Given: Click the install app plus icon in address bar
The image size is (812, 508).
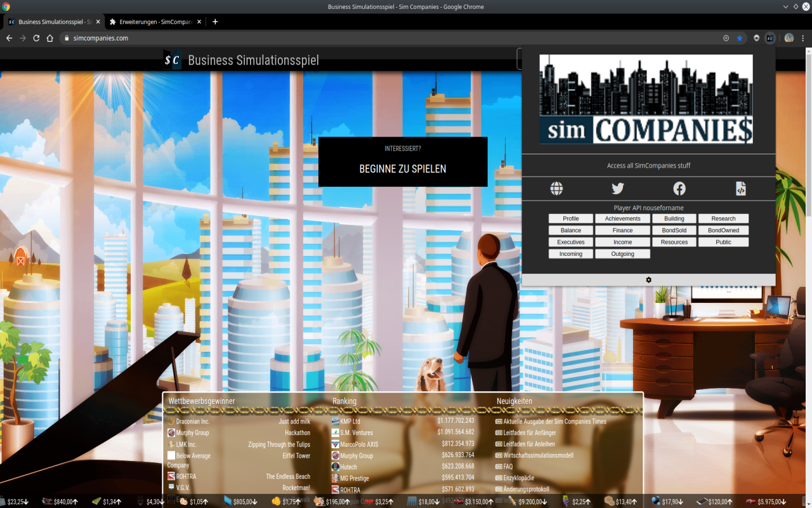Looking at the screenshot, I should tap(726, 38).
